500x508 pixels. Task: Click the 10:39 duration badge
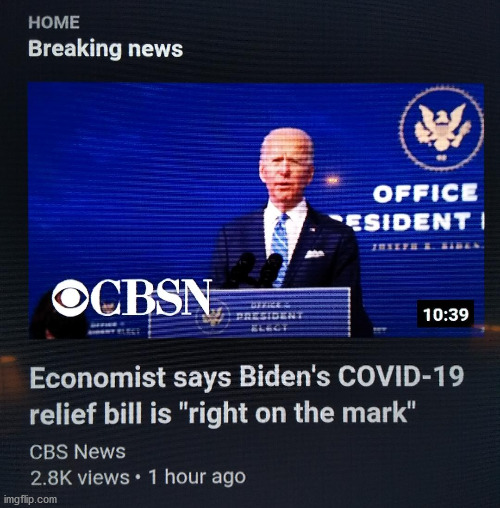click(446, 314)
